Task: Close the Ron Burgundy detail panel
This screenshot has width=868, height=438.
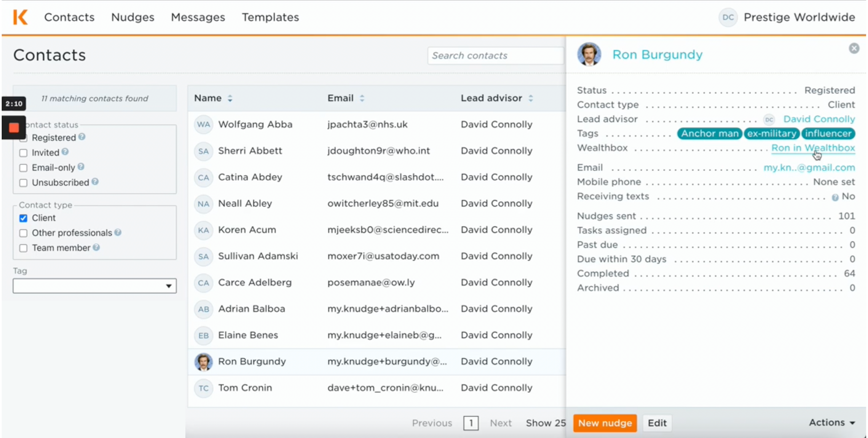Action: coord(854,48)
